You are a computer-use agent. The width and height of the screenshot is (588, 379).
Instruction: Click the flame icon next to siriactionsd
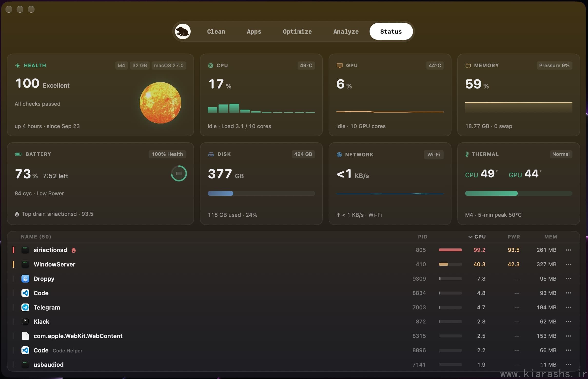coord(73,250)
